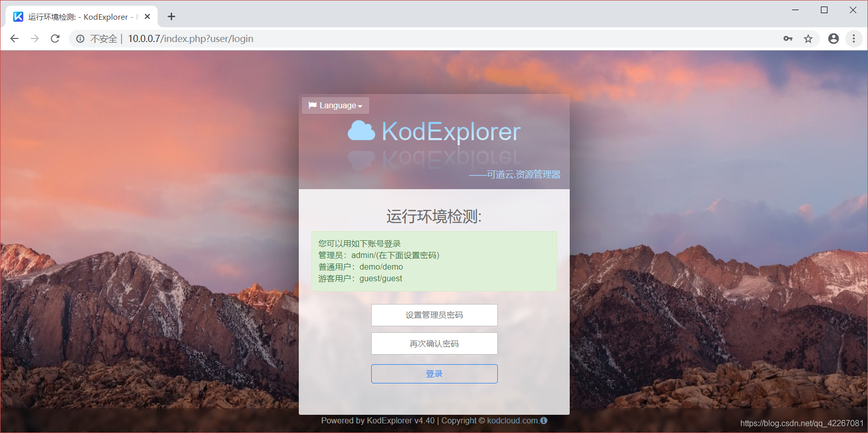This screenshot has height=433, width=868.
Task: Focus the 再次确认密码 confirm field
Action: tap(434, 344)
